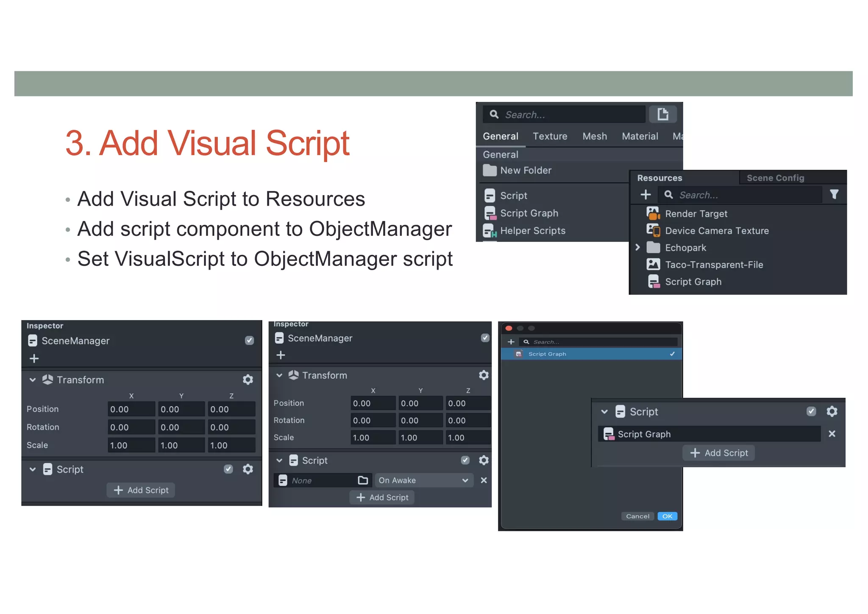Open Transform gear in middle Inspector
This screenshot has height=614, width=868.
coord(484,375)
